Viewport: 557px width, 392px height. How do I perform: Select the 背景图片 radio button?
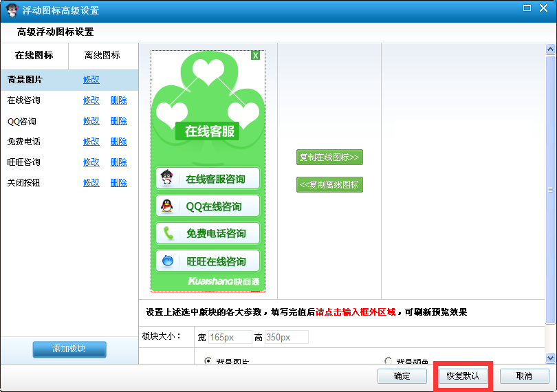[209, 361]
